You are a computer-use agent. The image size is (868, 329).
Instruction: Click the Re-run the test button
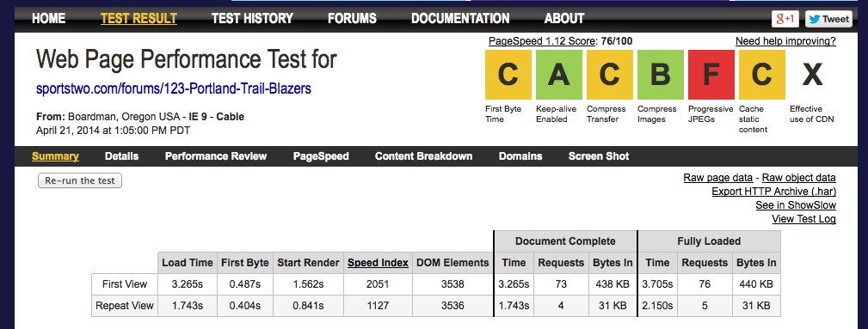[80, 180]
